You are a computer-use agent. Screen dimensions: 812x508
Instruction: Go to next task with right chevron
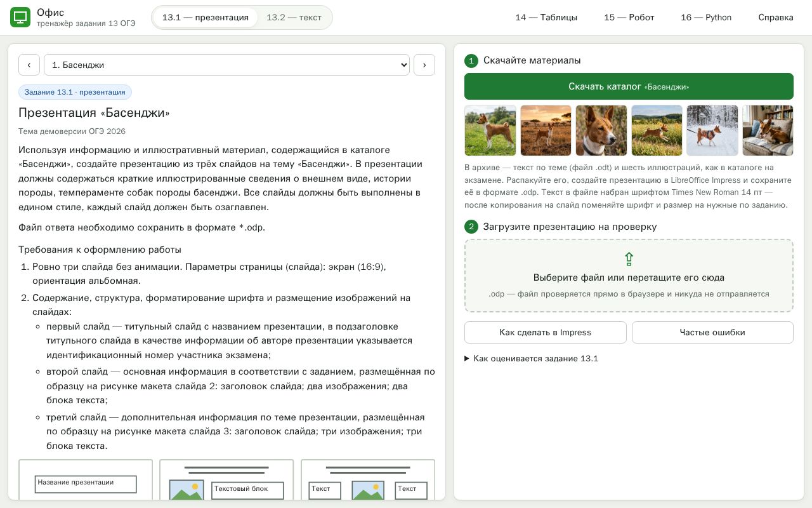coord(424,65)
